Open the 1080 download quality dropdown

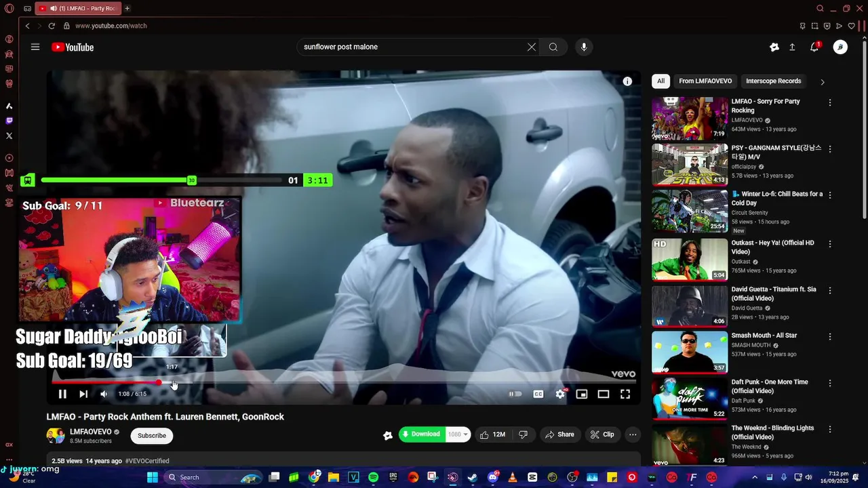(458, 434)
